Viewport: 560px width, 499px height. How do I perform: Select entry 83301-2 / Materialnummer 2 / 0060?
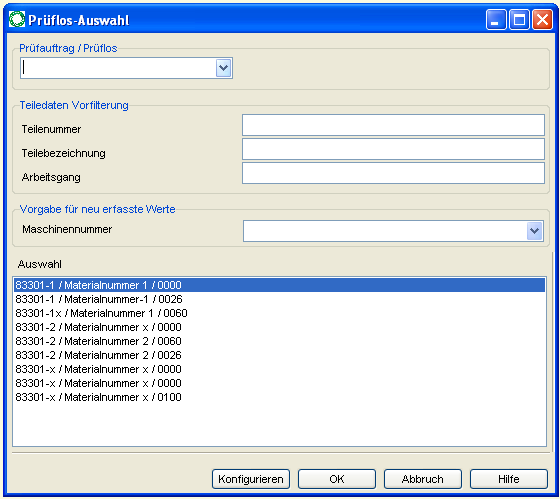[x=280, y=341]
